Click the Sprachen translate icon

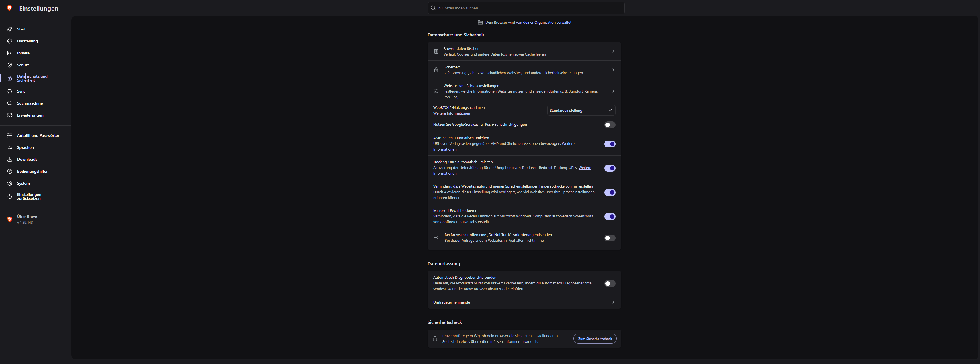point(10,147)
